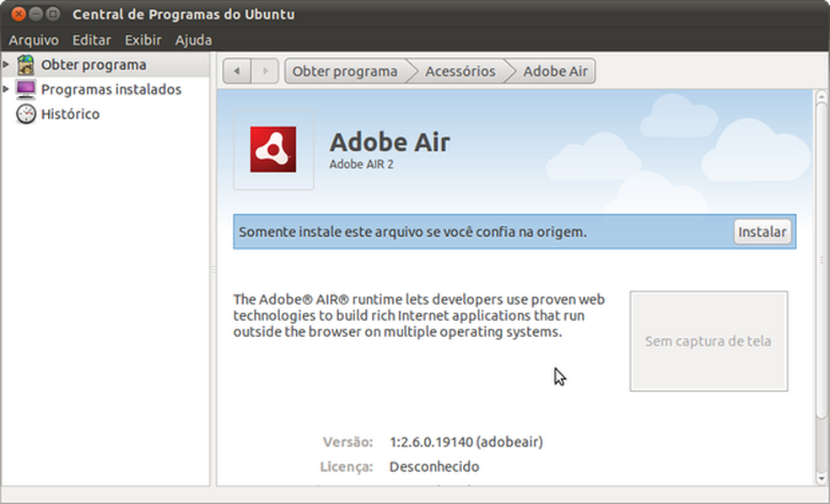Open the Exibir menu
The height and width of the screenshot is (504, 830).
point(143,40)
